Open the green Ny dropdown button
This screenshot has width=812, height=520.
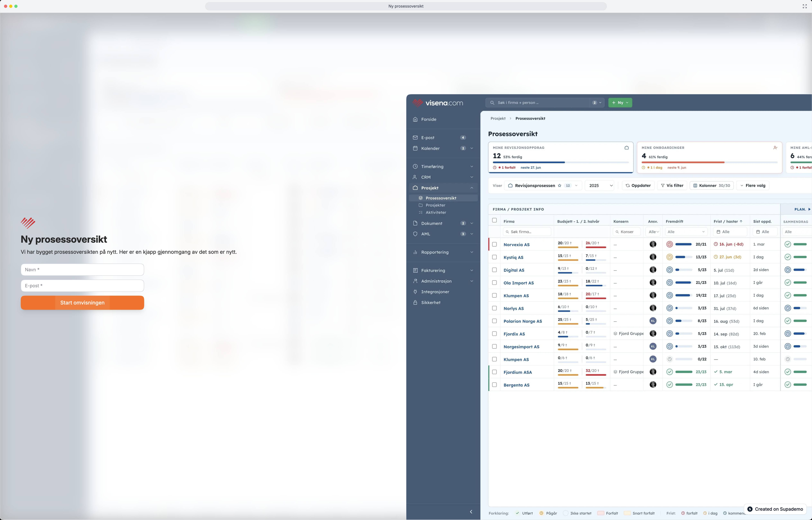(620, 103)
